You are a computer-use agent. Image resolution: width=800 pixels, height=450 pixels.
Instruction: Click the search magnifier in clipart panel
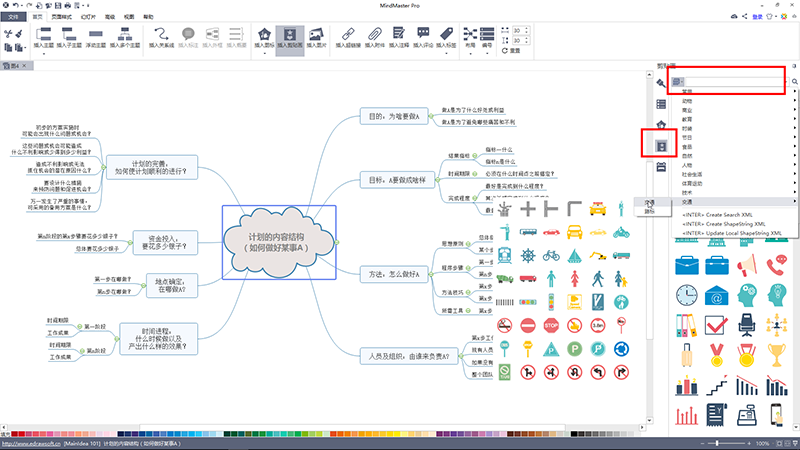point(795,82)
